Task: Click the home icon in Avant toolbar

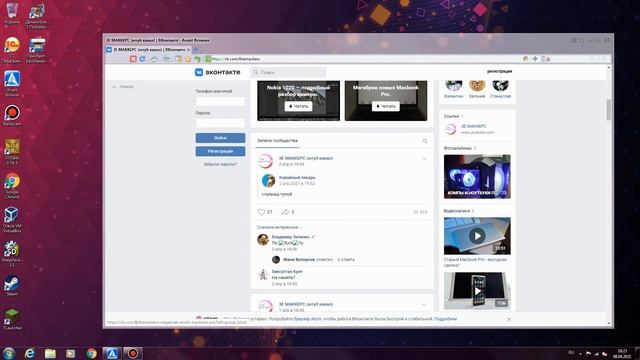Action: click(154, 59)
